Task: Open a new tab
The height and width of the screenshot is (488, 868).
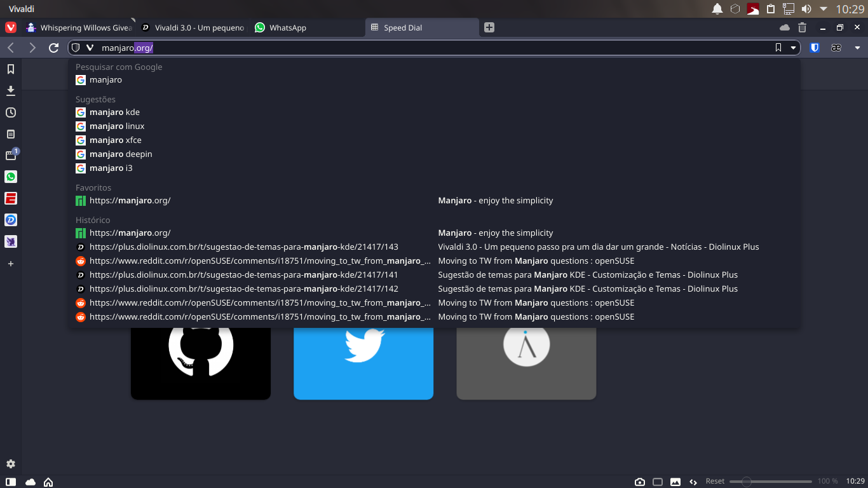Action: pyautogui.click(x=489, y=27)
